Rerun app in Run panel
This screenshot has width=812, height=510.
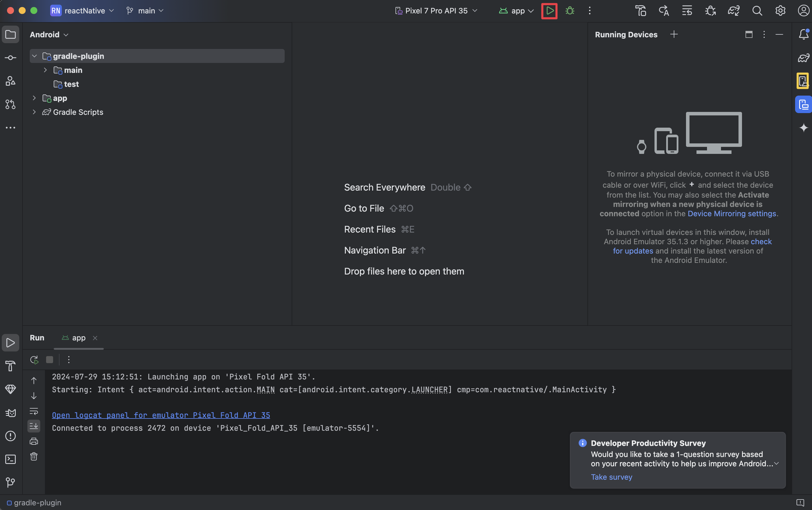34,360
